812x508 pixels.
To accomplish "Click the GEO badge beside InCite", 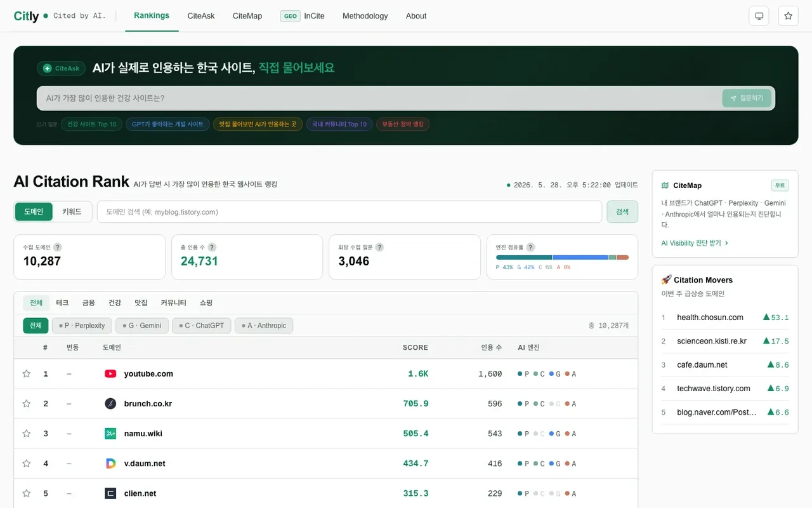I will [x=290, y=16].
